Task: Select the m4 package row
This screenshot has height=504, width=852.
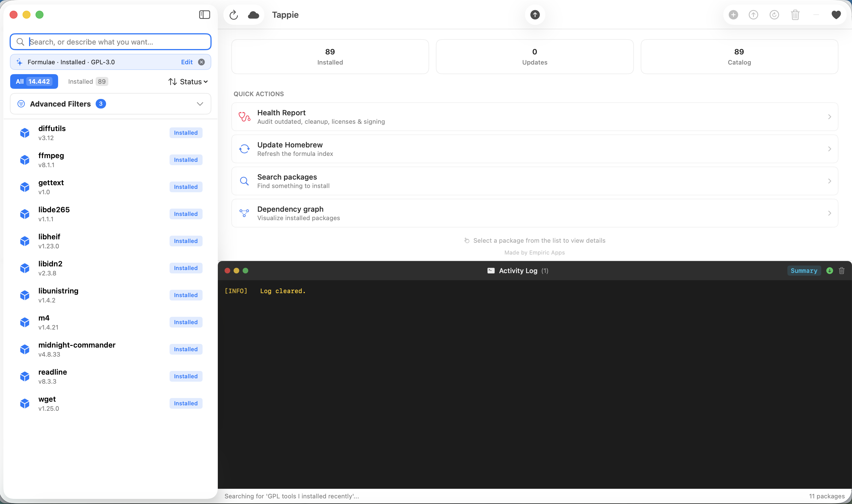Action: tap(111, 322)
